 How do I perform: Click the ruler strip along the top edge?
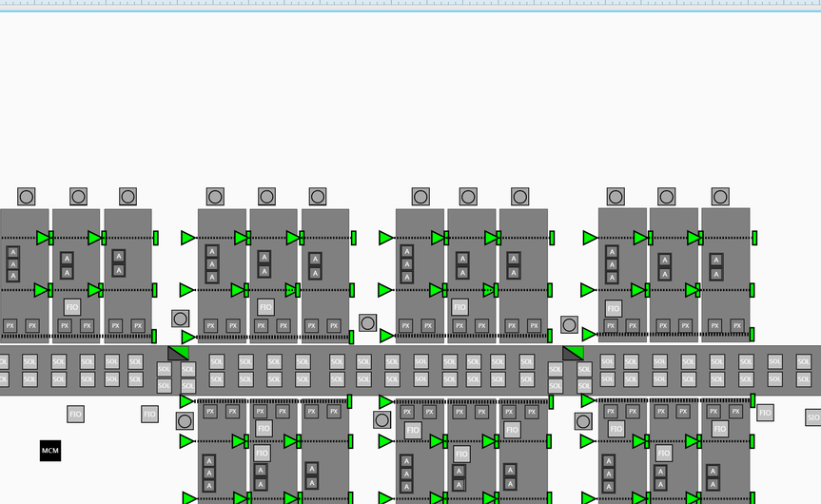pos(410,5)
